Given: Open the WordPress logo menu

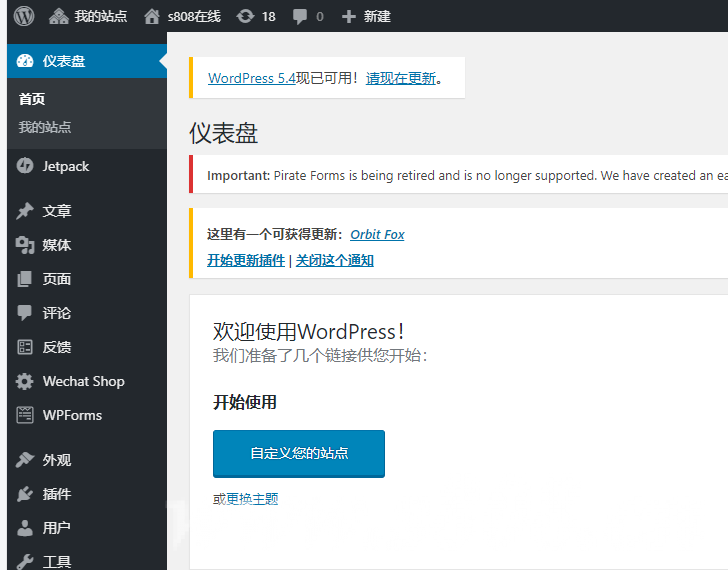Looking at the screenshot, I should click(x=24, y=16).
